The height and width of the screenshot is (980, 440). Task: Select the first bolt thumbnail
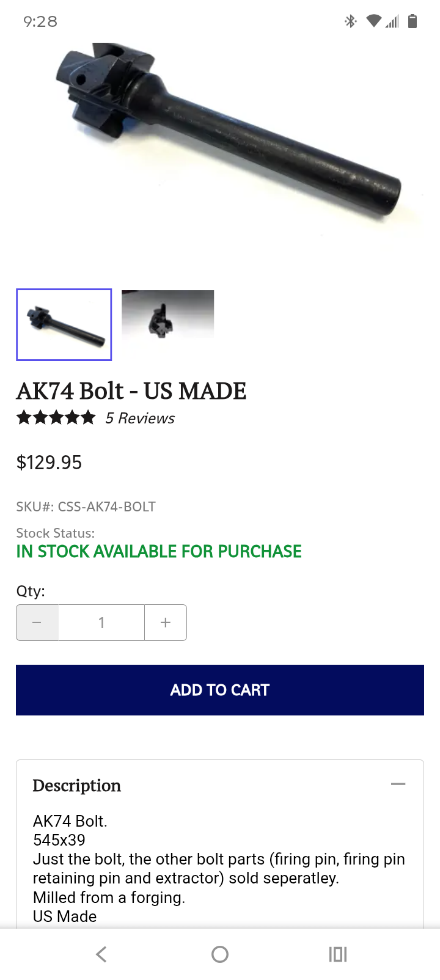click(64, 324)
